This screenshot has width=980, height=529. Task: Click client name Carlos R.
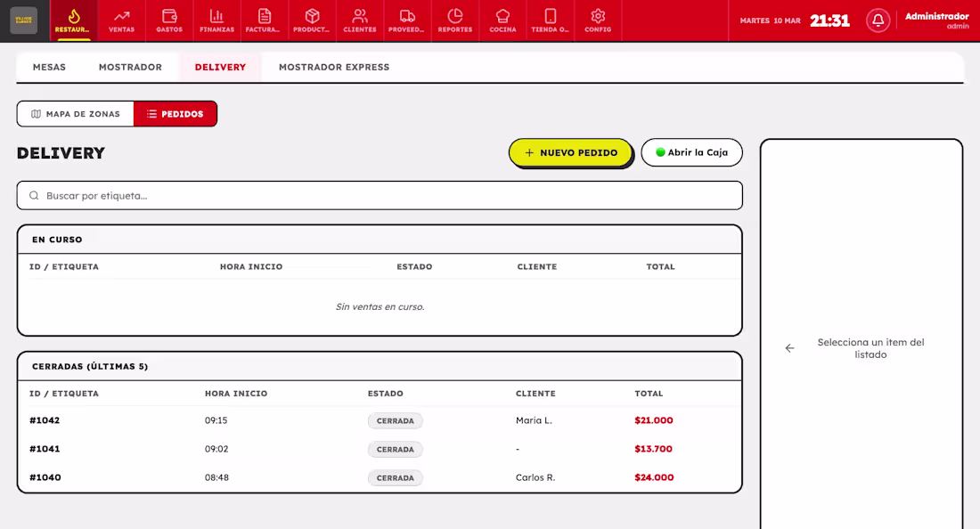click(535, 477)
